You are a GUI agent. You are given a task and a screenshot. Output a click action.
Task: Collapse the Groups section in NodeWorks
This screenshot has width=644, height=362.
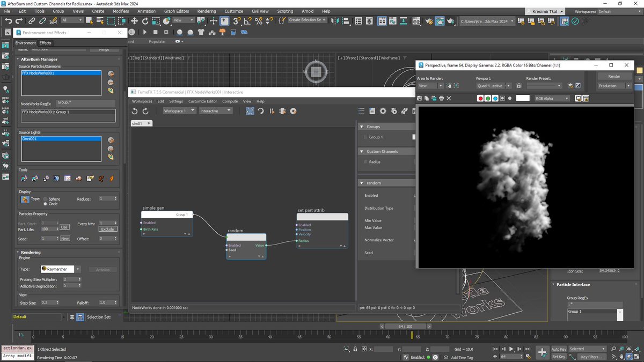tap(362, 127)
